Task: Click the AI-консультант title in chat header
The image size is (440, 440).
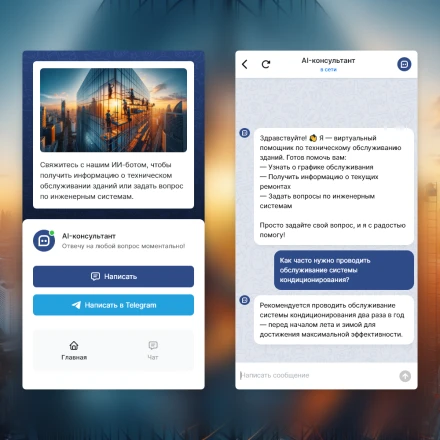Action: pyautogui.click(x=328, y=61)
